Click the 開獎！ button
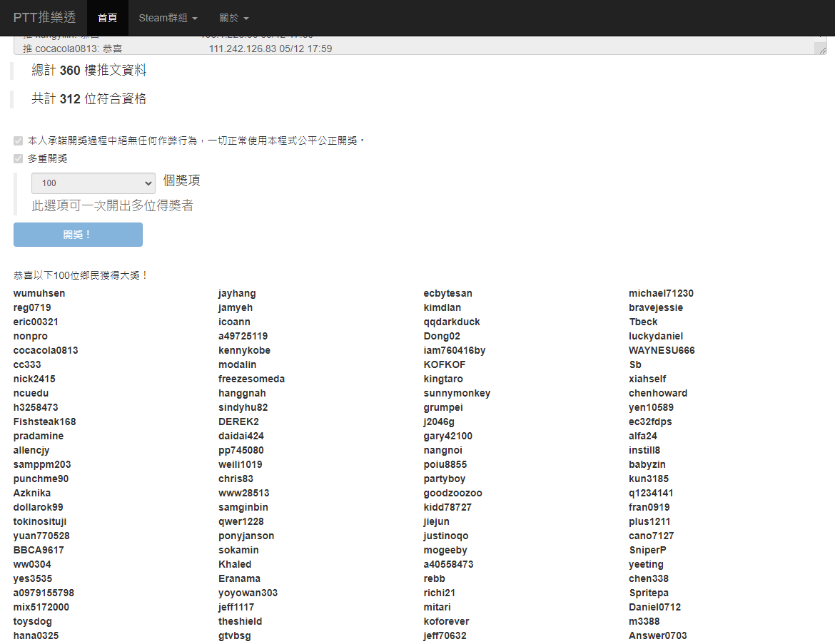 tap(78, 235)
